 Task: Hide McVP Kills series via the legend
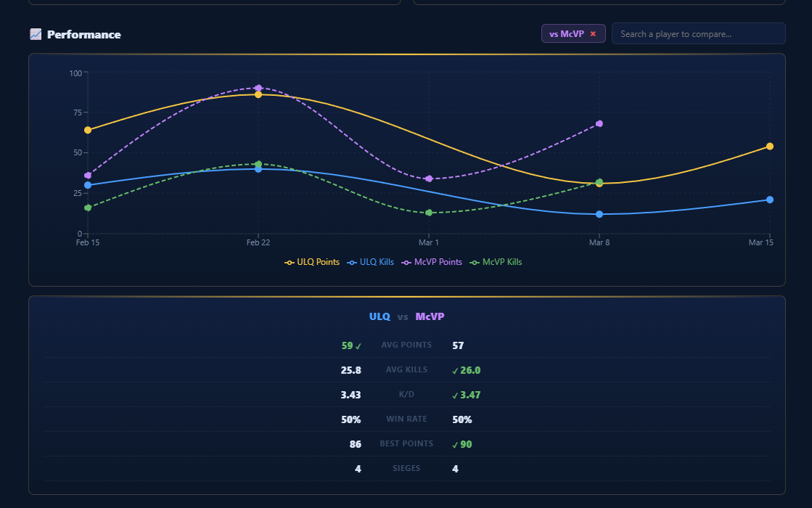tap(496, 262)
